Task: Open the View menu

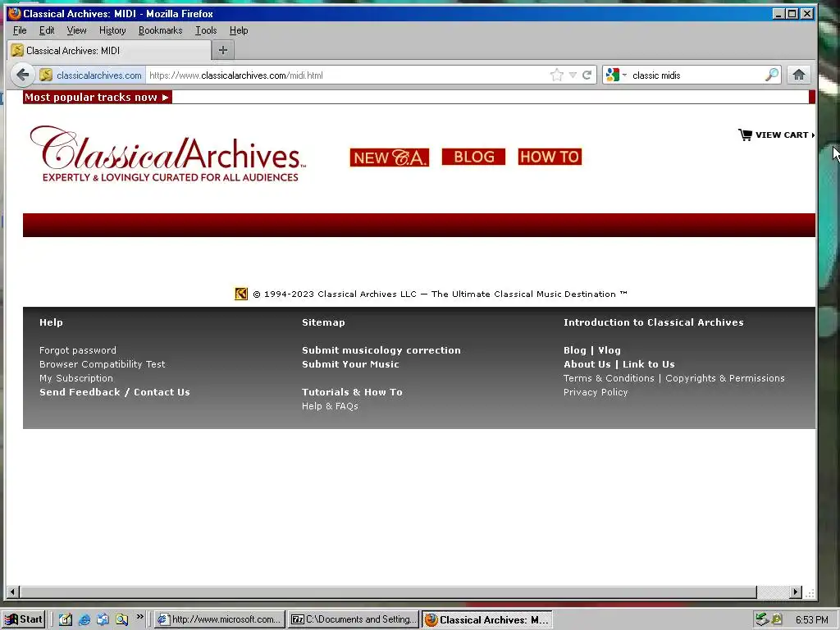Action: 76,30
